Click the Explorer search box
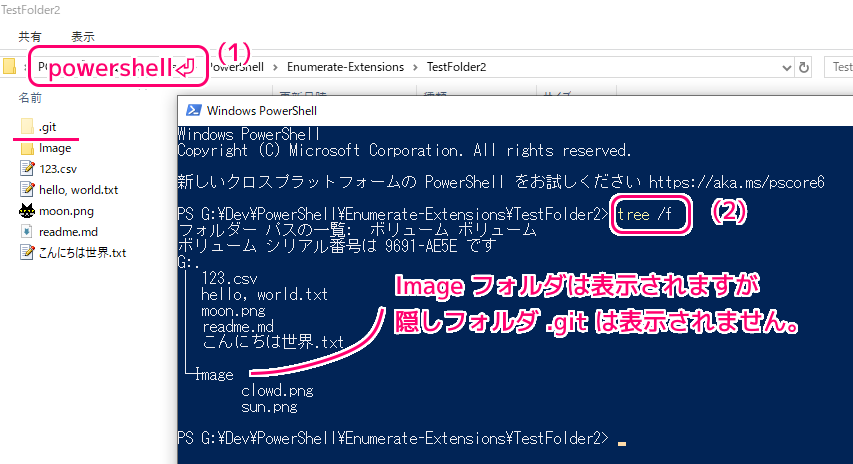The height and width of the screenshot is (464, 853). (x=838, y=67)
